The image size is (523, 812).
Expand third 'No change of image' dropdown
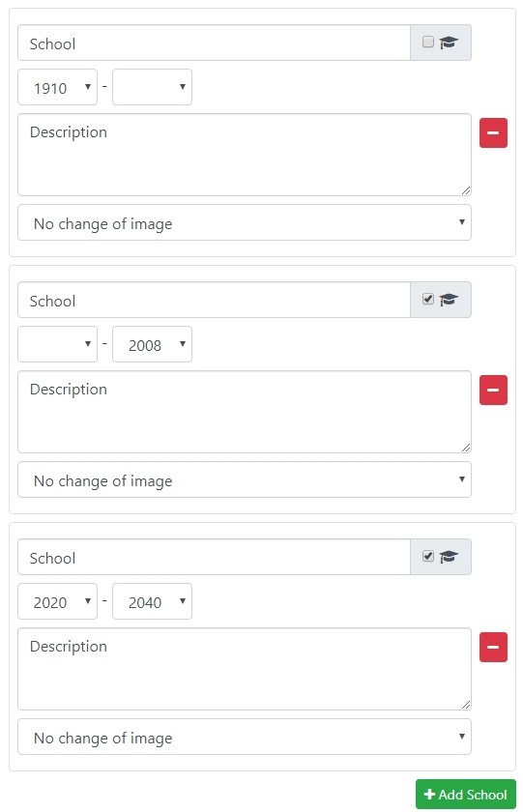(245, 737)
